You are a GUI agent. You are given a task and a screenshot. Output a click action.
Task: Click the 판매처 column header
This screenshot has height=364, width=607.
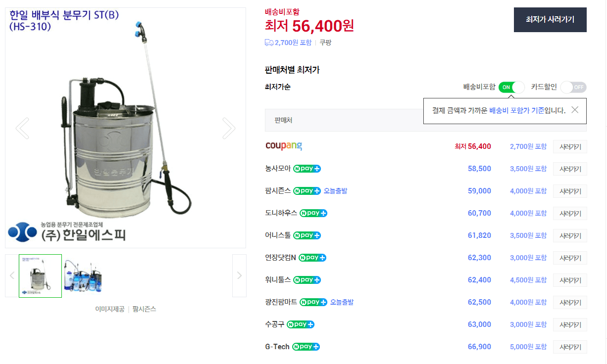coord(283,120)
